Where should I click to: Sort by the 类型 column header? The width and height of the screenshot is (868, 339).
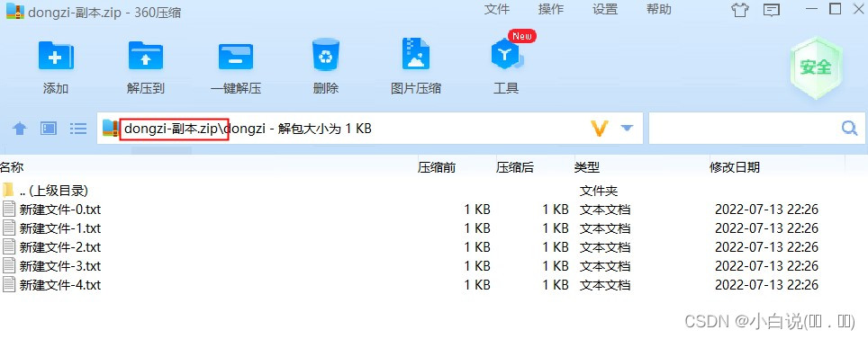point(587,167)
